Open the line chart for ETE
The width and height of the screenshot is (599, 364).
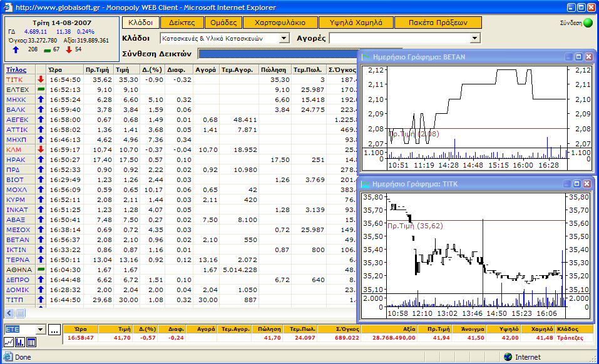[9, 342]
